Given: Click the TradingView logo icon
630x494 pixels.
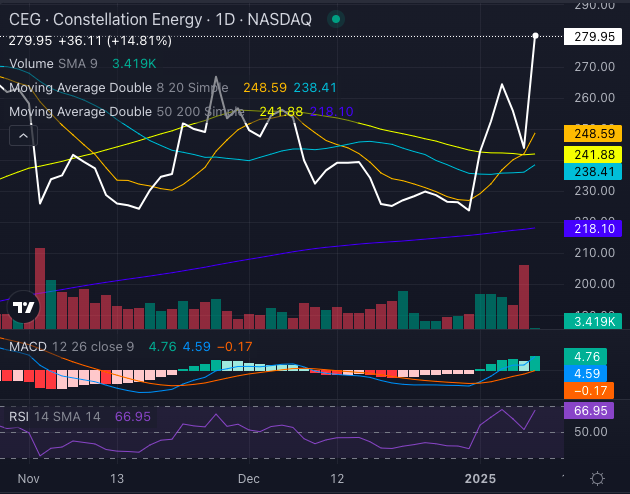Looking at the screenshot, I should 25,309.
